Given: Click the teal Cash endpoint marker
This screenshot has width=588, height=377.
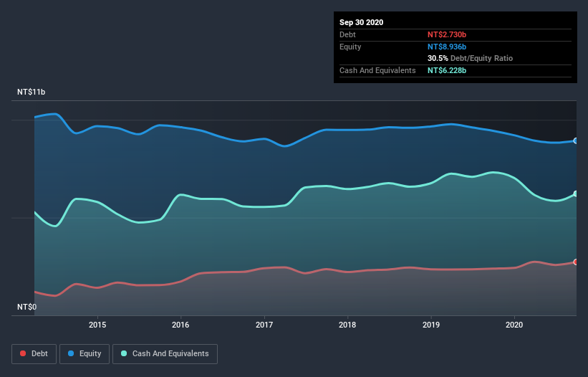Looking at the screenshot, I should [576, 194].
